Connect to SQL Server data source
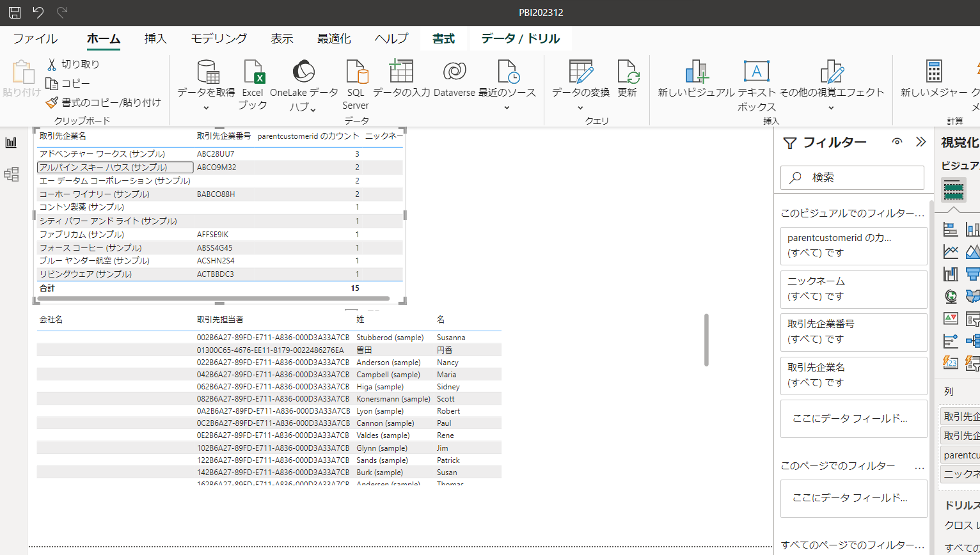Screen dimensions: 980x555 tap(356, 85)
